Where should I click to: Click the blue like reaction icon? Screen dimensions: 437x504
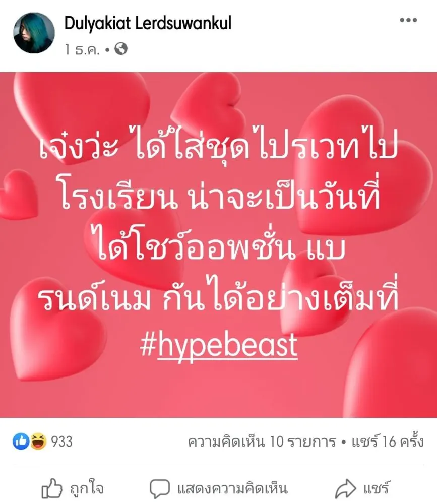21,441
